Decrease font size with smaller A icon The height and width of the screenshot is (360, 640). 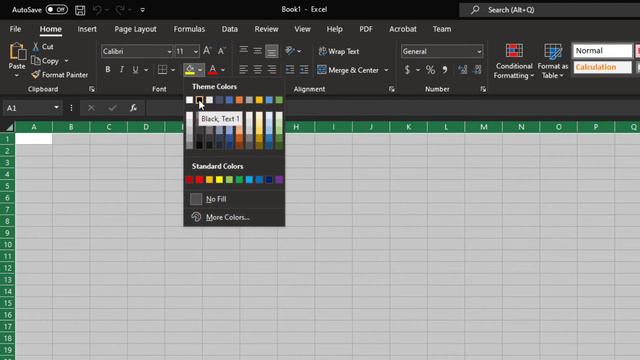click(x=222, y=51)
